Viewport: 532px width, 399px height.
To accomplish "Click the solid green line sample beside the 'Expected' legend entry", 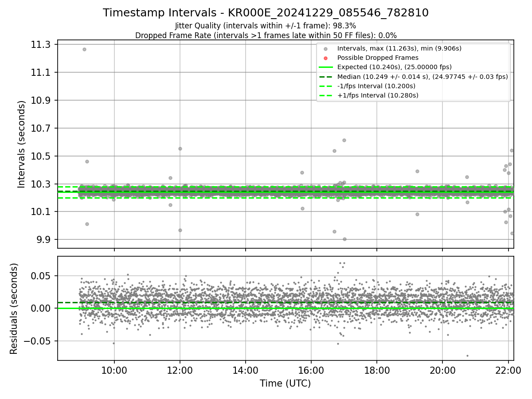I will coord(326,67).
